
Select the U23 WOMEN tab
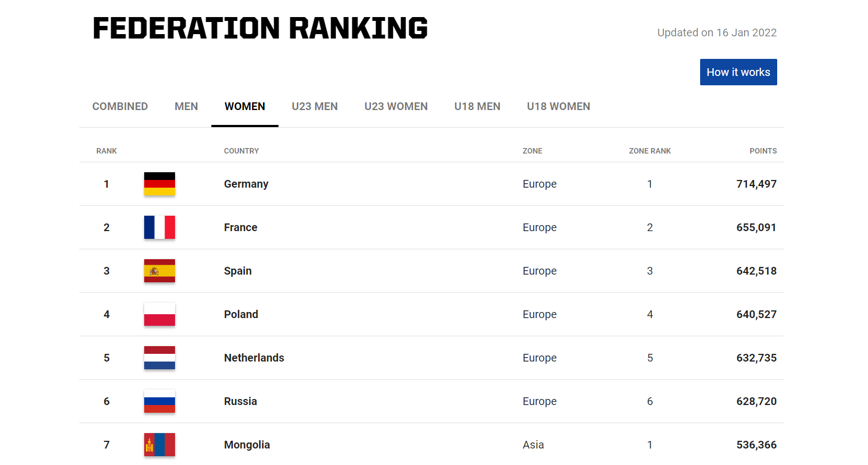click(396, 106)
